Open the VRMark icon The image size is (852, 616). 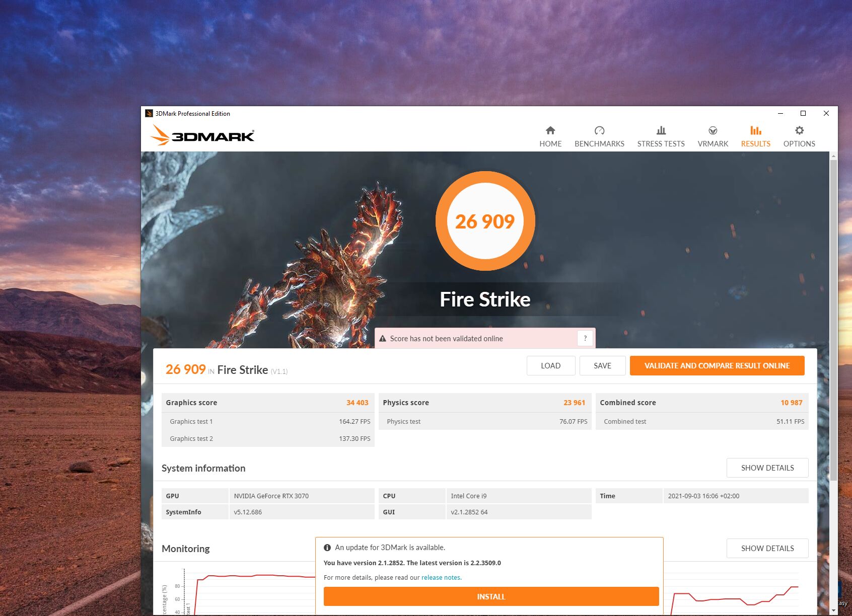[x=713, y=130]
